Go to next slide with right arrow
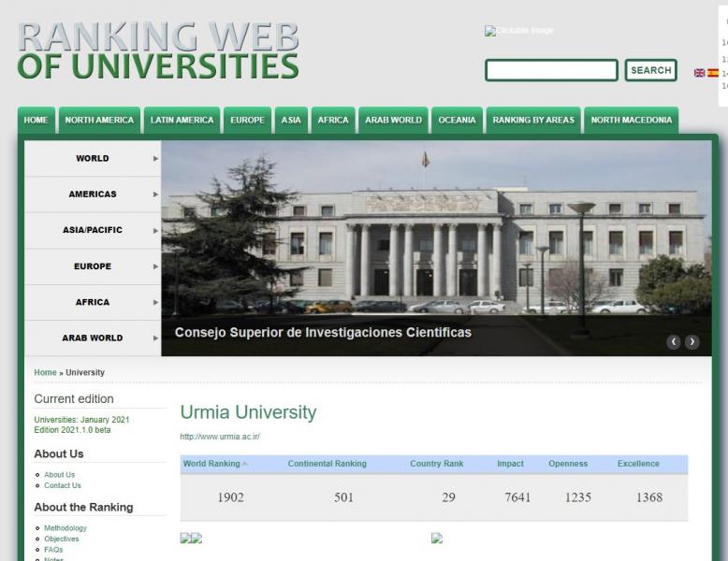 (692, 342)
